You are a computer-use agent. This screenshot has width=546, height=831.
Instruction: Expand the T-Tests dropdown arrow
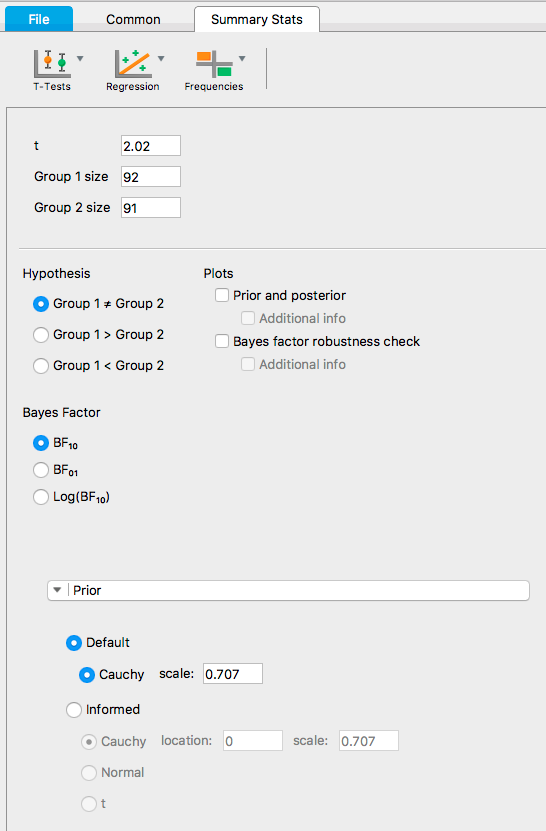point(80,58)
